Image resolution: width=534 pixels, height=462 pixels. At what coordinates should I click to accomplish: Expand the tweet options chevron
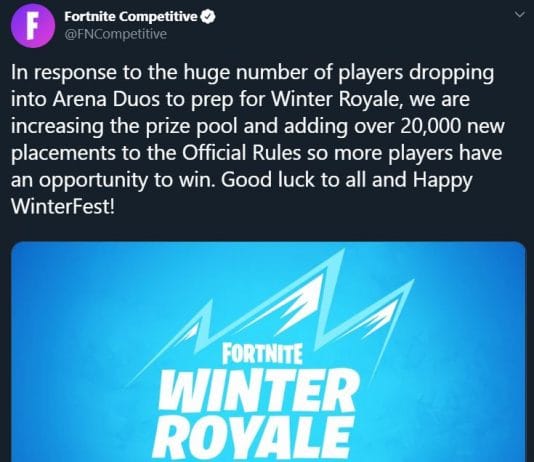coord(519,15)
